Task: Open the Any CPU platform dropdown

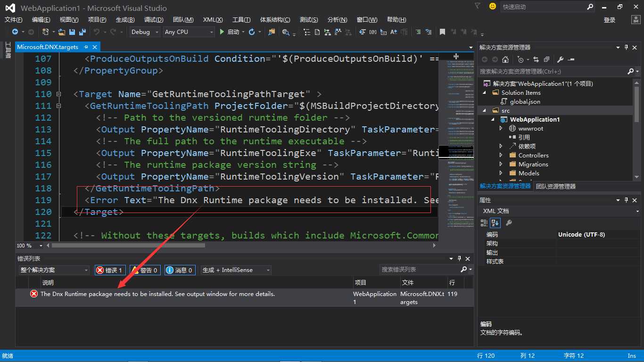Action: click(x=189, y=32)
